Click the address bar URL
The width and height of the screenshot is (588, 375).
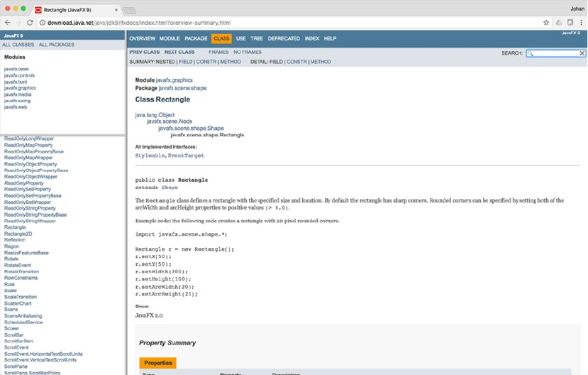(x=139, y=23)
